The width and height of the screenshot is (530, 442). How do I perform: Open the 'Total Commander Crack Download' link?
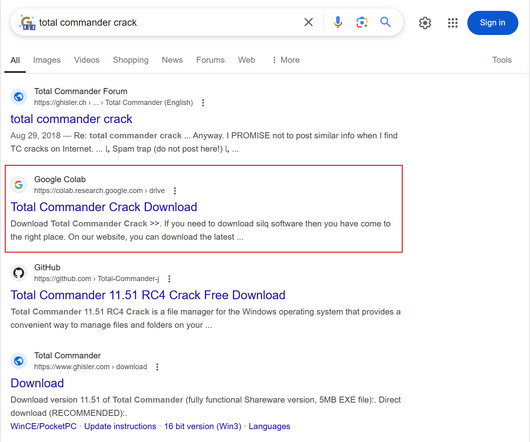[x=104, y=207]
